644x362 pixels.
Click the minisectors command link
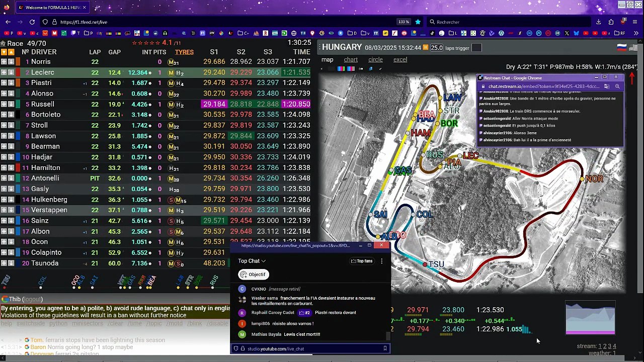pos(88,323)
